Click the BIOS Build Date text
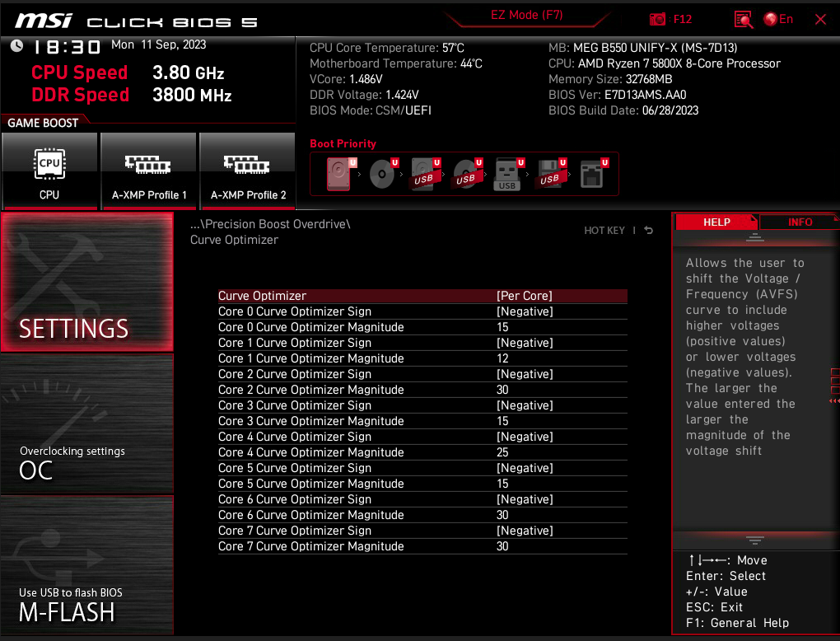840x641 pixels. pyautogui.click(x=623, y=110)
